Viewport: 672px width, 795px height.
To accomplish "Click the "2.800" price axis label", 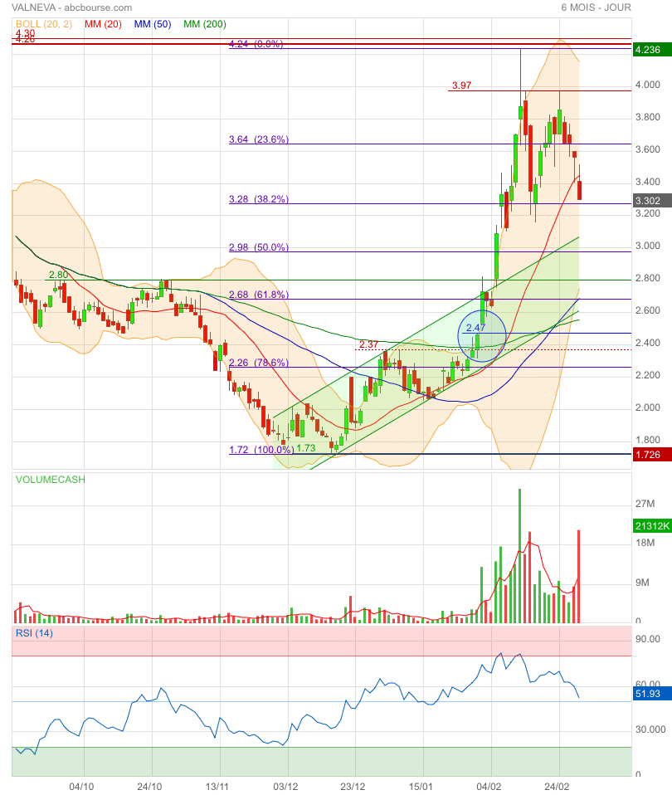I will pyautogui.click(x=648, y=278).
